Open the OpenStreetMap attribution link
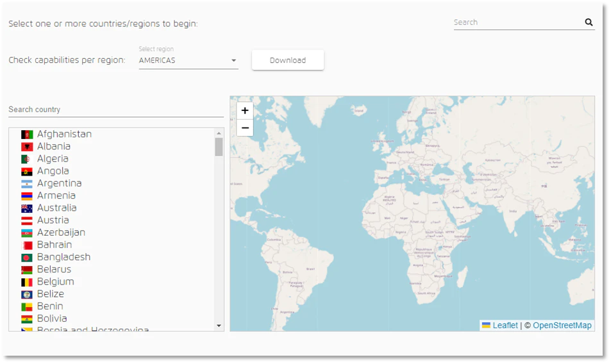Viewport: 611px width, 364px height. (x=562, y=326)
